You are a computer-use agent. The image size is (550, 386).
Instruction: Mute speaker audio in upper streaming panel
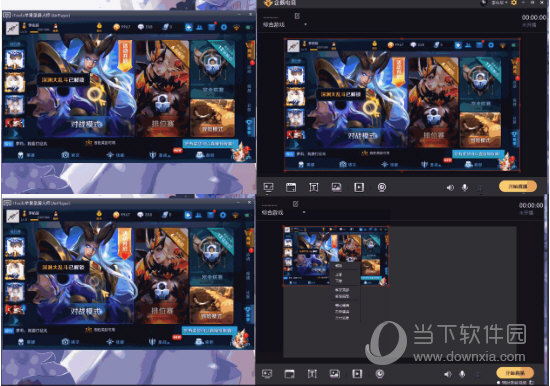coord(450,188)
